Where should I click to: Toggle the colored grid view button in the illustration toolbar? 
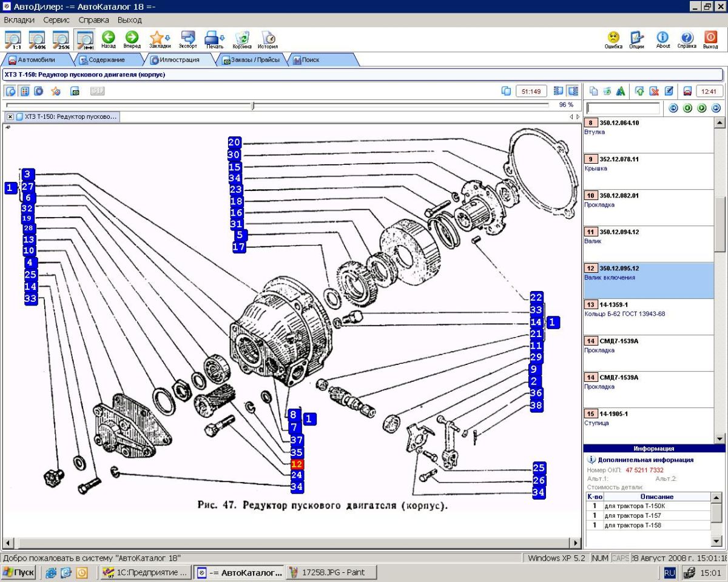coord(25,91)
